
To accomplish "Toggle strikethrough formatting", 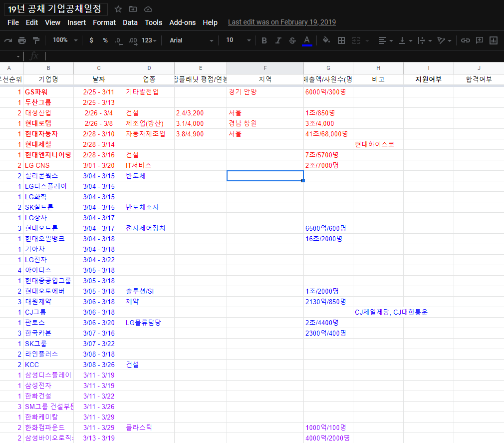I will tap(292, 40).
